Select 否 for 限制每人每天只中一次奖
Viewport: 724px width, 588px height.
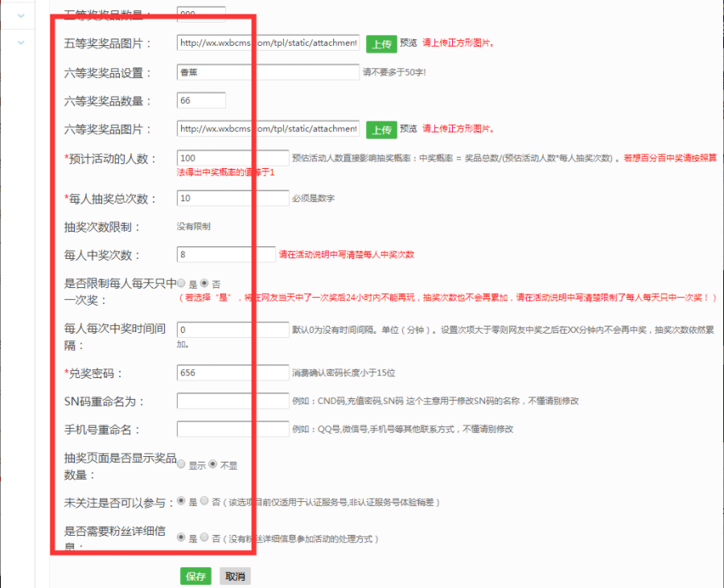pos(204,283)
